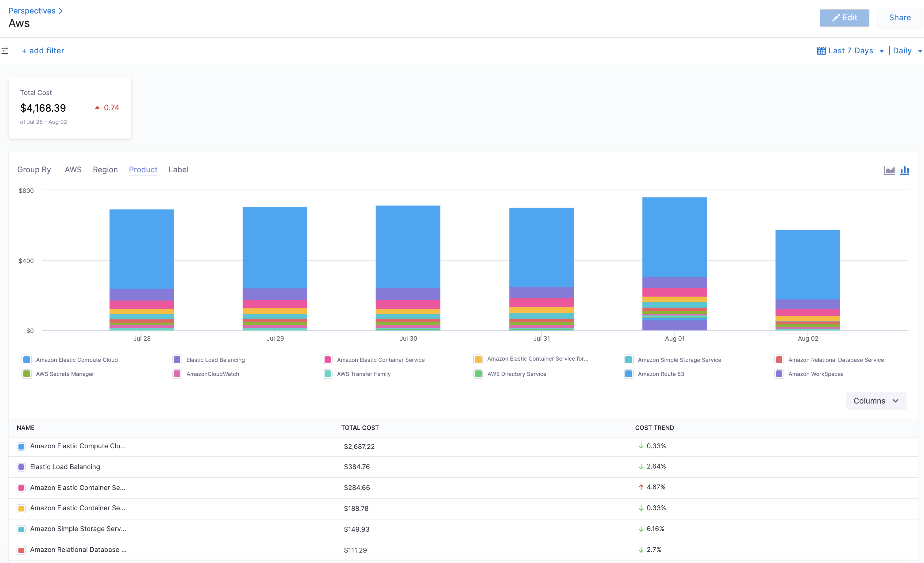
Task: Click pink swatch in Amazon Elastic Container $284.66 row
Action: [x=21, y=488]
